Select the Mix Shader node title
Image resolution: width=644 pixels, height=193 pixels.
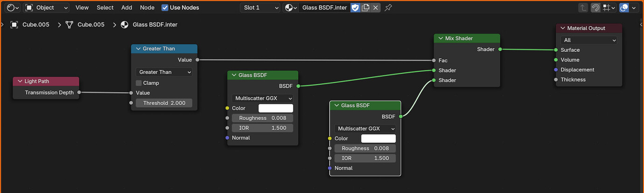point(459,38)
